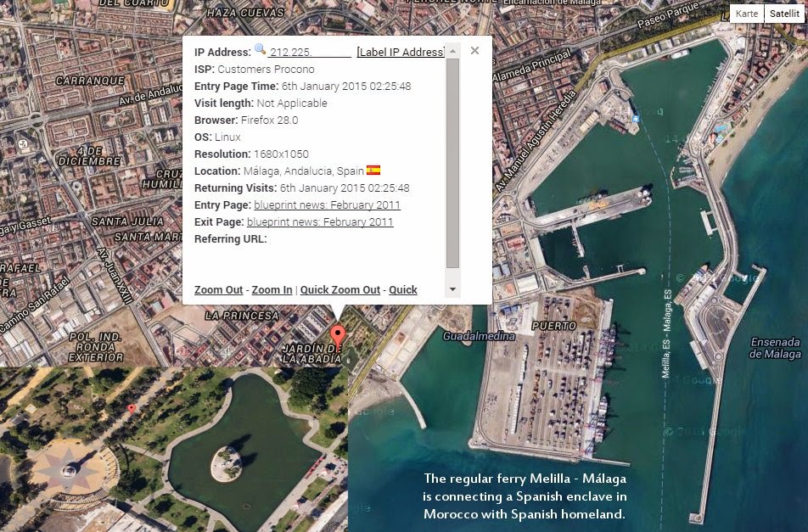Click the CARRANQUE district label
The width and height of the screenshot is (808, 532).
click(x=90, y=81)
